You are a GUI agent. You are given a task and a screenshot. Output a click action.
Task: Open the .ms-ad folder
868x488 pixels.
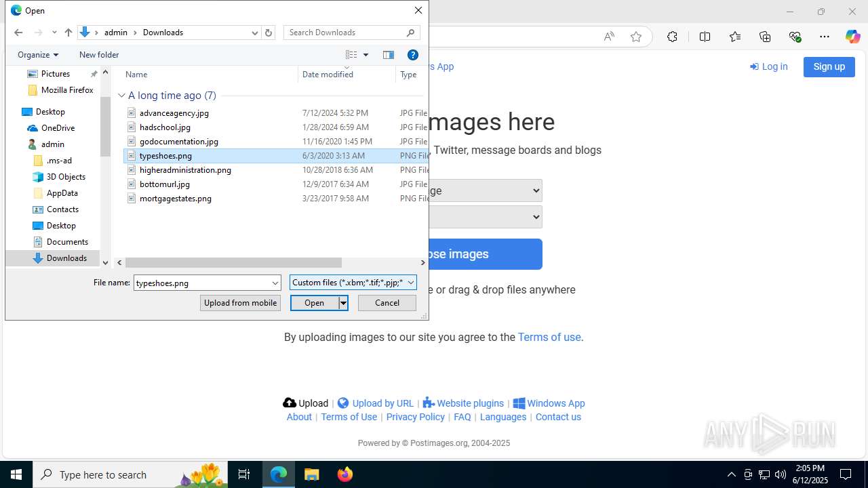click(x=59, y=161)
